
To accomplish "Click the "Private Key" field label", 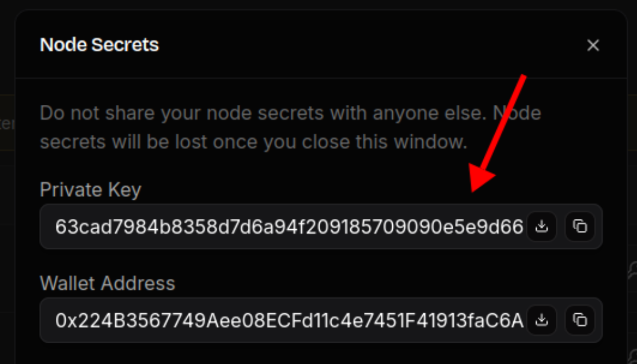I will pyautogui.click(x=90, y=189).
